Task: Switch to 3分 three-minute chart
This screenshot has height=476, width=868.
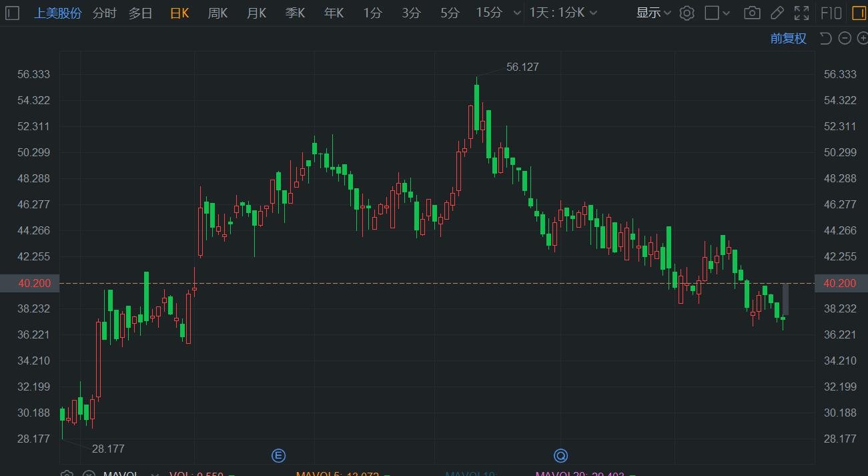Action: coord(411,13)
